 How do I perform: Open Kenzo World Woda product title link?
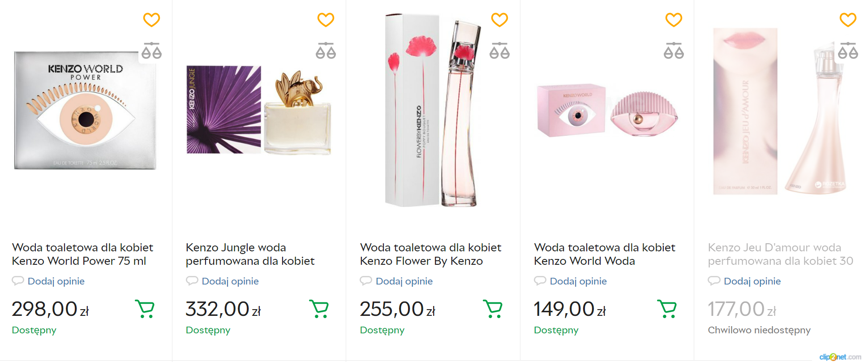[x=604, y=254]
